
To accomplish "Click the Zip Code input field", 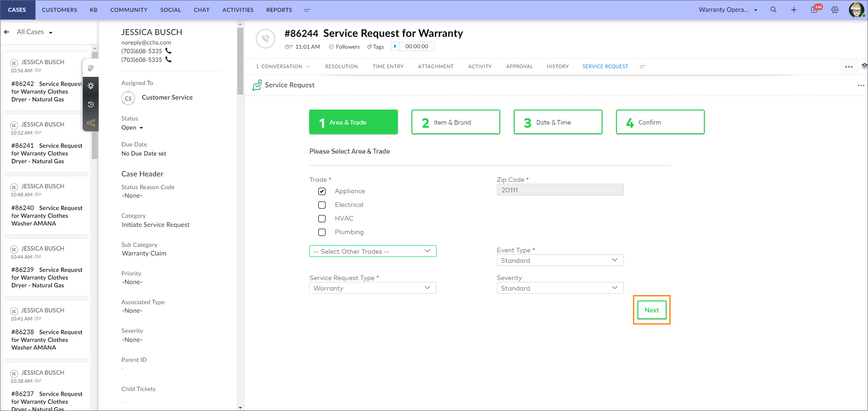I will pos(560,190).
